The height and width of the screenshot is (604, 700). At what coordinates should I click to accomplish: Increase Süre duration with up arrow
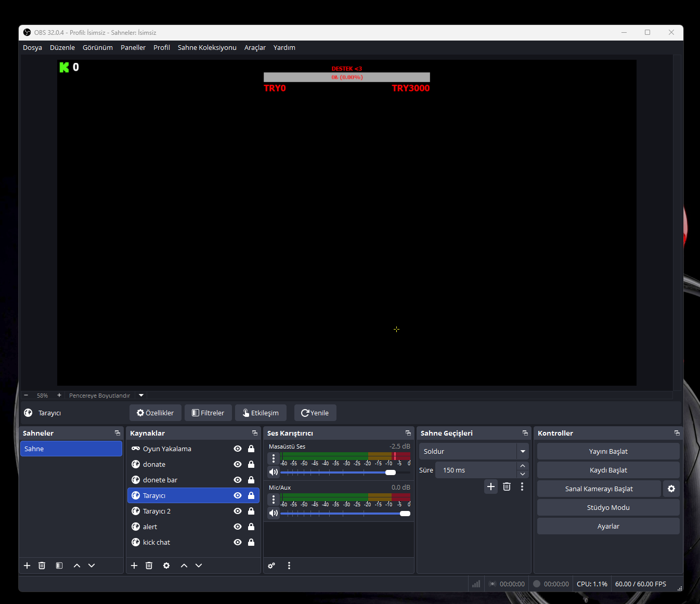523,466
